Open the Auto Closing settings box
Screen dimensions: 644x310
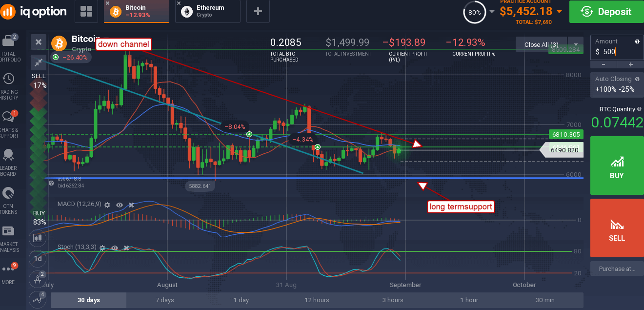tap(617, 85)
